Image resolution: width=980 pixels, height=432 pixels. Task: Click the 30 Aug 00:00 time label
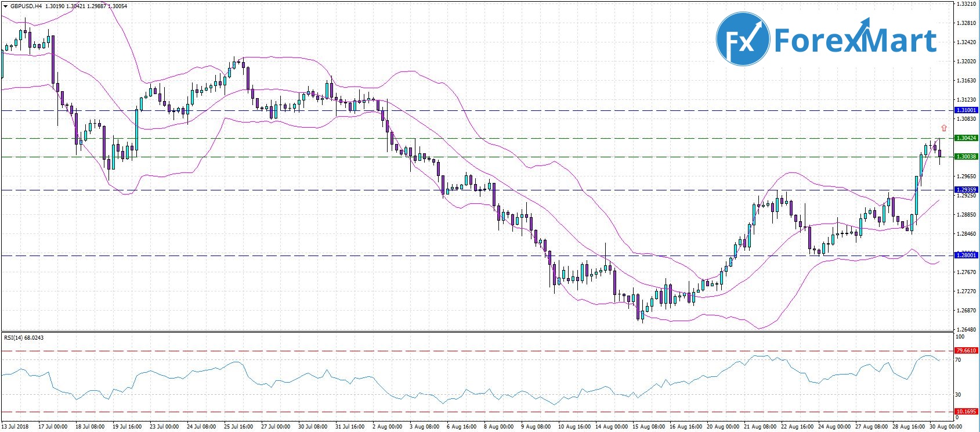(x=945, y=427)
